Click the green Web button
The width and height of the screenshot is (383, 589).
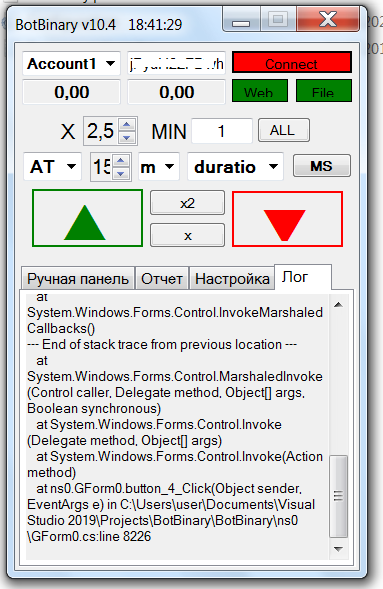point(260,91)
